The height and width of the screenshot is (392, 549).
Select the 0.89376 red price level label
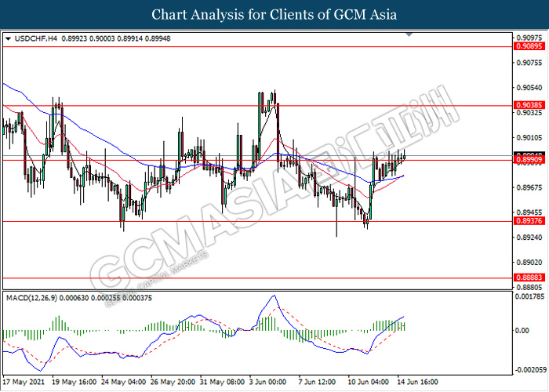(529, 221)
